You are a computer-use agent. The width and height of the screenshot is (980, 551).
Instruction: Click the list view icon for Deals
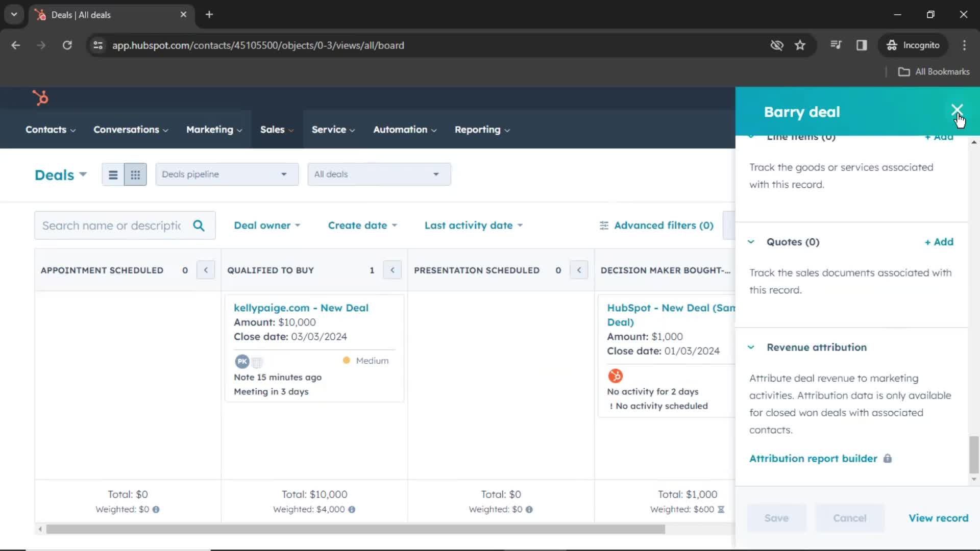point(112,175)
